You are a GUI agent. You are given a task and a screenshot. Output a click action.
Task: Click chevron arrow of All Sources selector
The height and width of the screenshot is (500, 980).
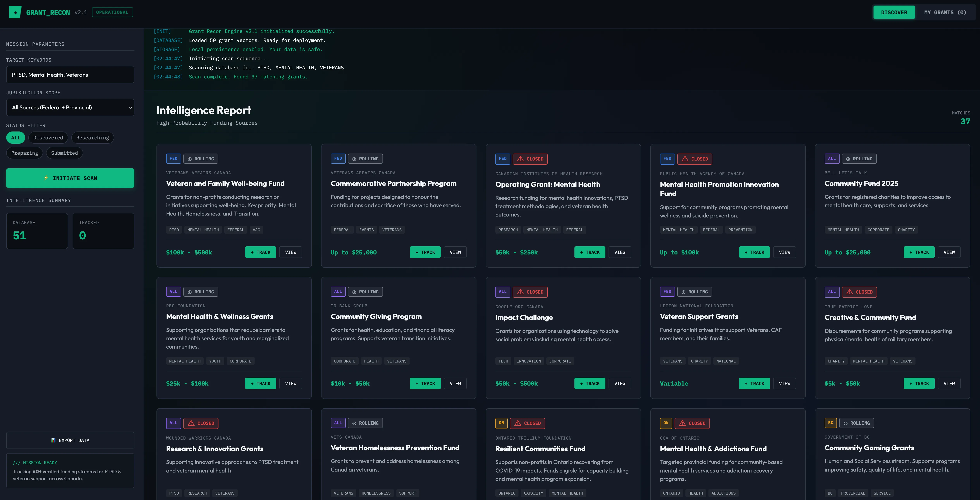[131, 108]
